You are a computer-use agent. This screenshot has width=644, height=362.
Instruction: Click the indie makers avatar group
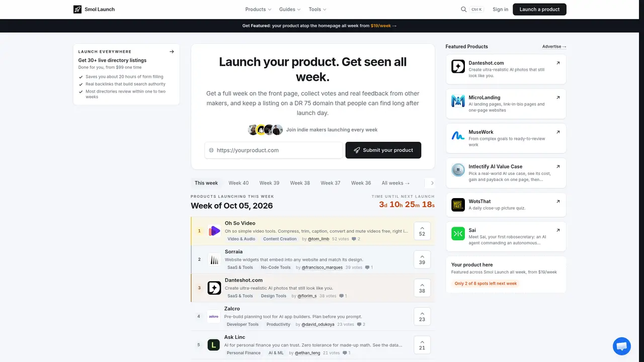[265, 130]
